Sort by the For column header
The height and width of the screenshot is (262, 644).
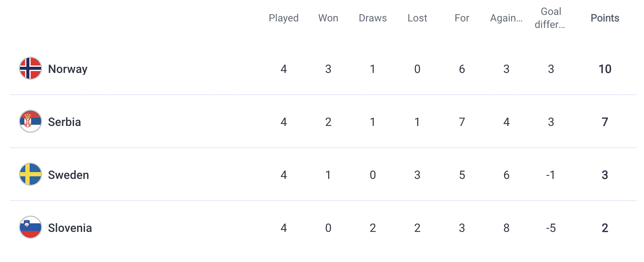pos(462,18)
